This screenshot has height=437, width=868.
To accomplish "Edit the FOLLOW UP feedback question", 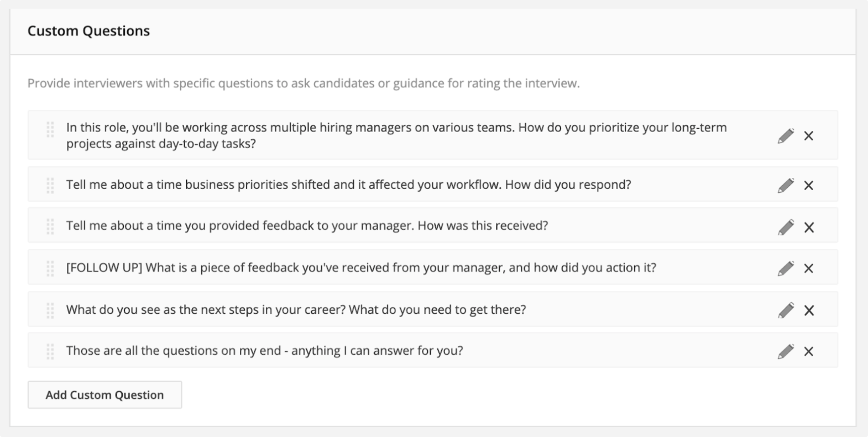I will click(x=786, y=268).
